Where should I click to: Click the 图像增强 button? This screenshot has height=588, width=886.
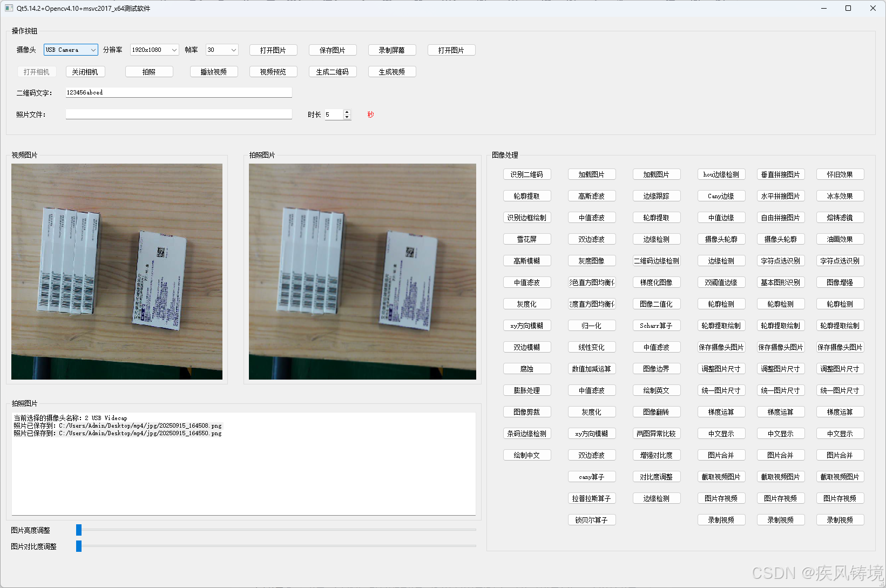[840, 282]
